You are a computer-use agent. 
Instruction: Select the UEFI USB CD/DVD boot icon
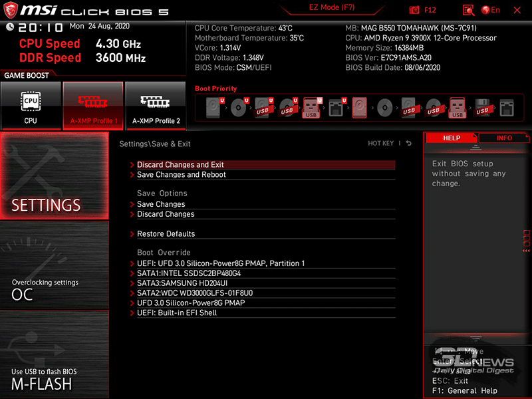(x=288, y=108)
